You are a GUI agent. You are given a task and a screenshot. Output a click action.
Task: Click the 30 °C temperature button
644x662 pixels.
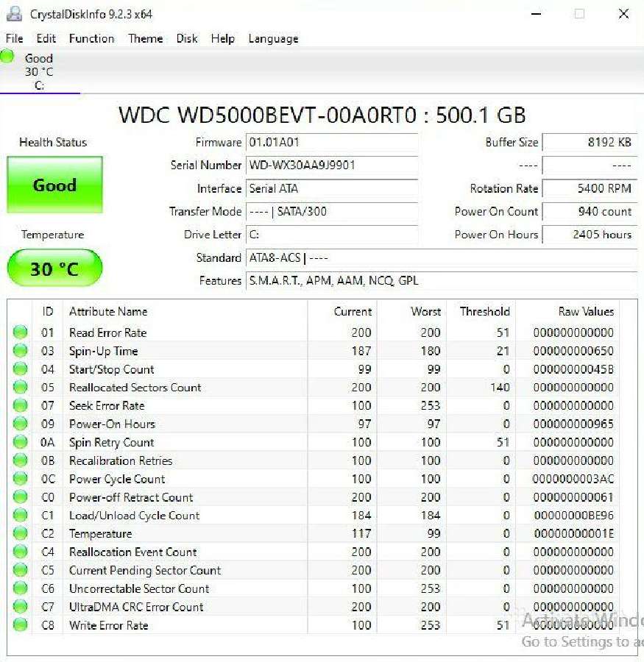point(54,268)
